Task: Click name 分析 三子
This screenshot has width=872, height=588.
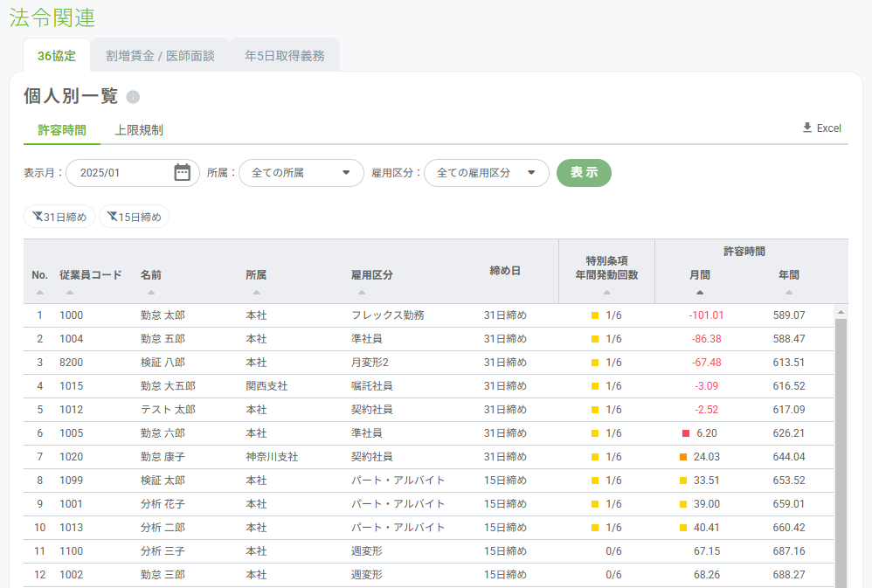Action: point(163,551)
